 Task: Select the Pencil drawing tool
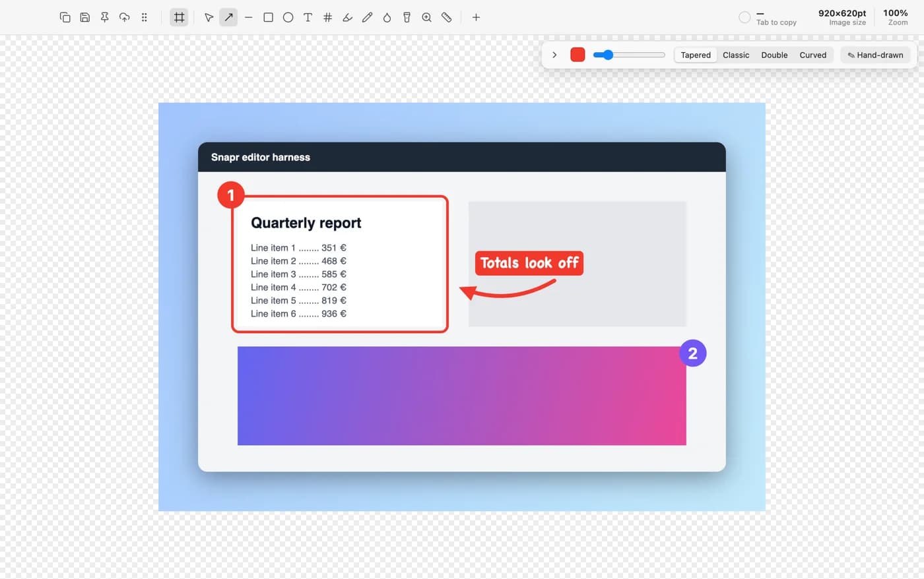(367, 17)
